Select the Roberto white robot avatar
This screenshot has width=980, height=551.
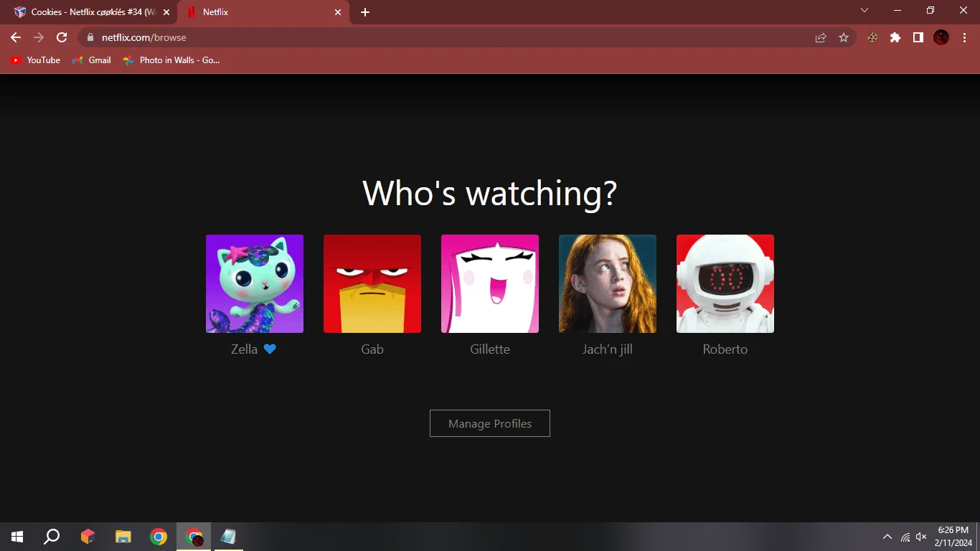click(725, 283)
